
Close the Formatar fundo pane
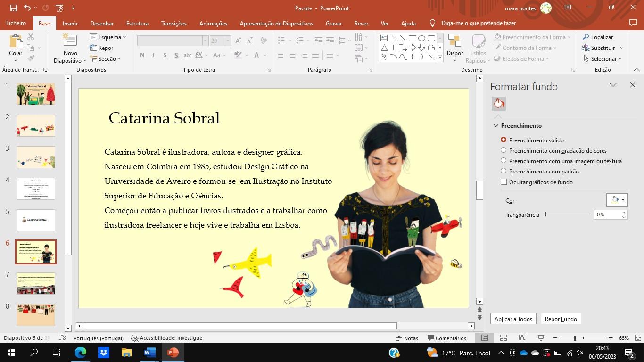[x=633, y=85]
